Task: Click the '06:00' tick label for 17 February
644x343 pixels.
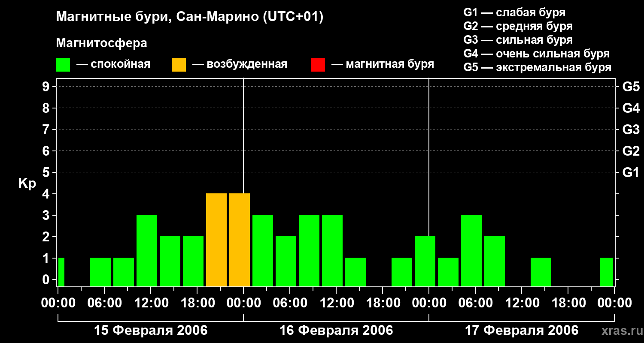Action: [475, 303]
